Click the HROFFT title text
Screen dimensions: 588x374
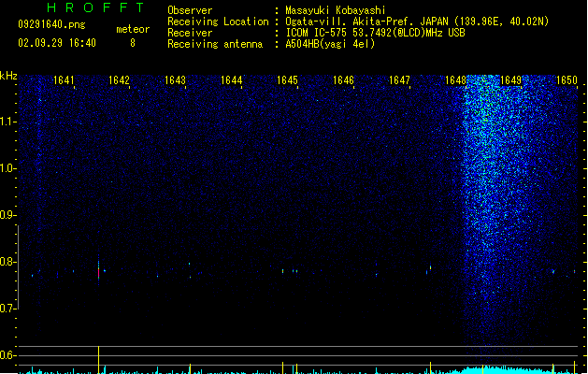(95, 7)
